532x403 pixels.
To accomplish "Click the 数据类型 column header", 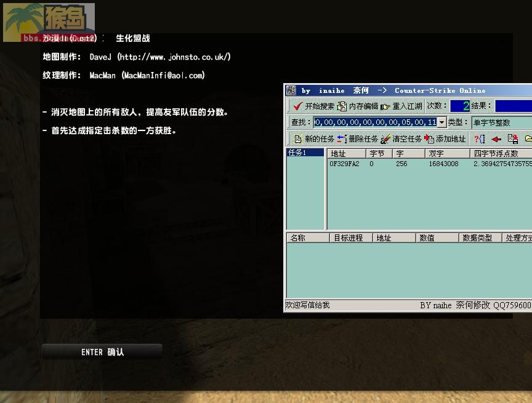I will pos(480,238).
